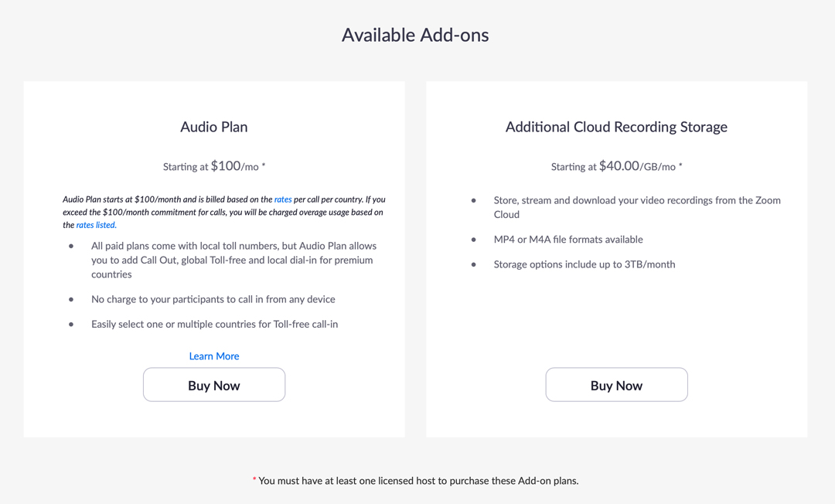Click the "MP4 or M4A file formats" bullet

pos(568,240)
